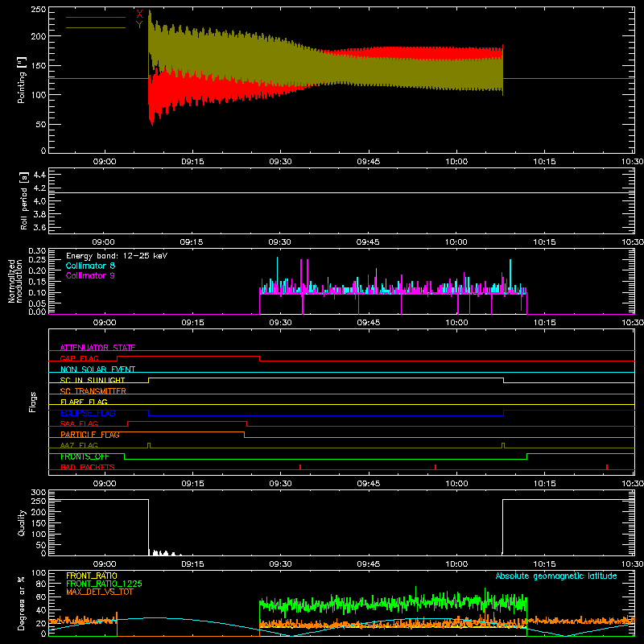Click the green FRONT_RATIO_1225 legend entry
This screenshot has height=644, width=644.
pyautogui.click(x=104, y=584)
